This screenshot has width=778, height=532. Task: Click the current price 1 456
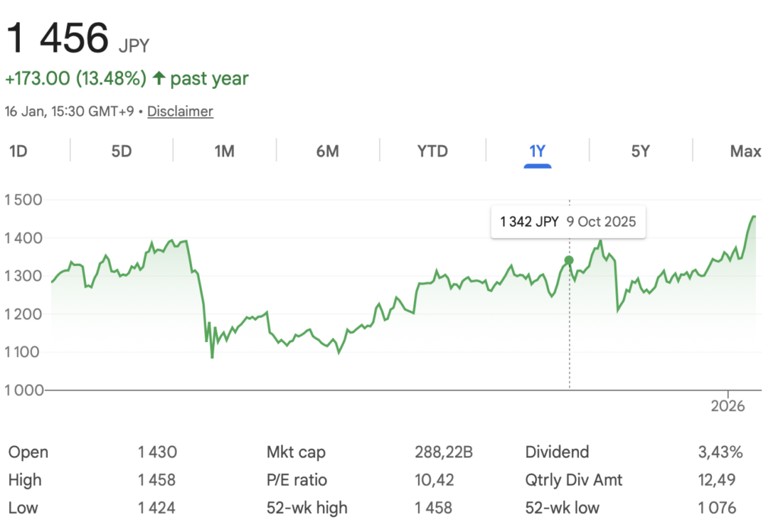(x=58, y=38)
